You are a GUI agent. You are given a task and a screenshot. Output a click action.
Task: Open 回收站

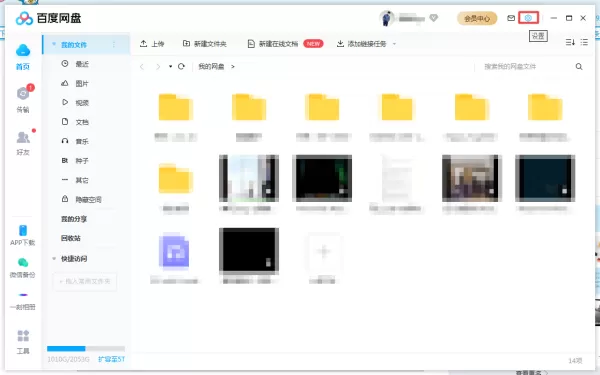point(71,238)
